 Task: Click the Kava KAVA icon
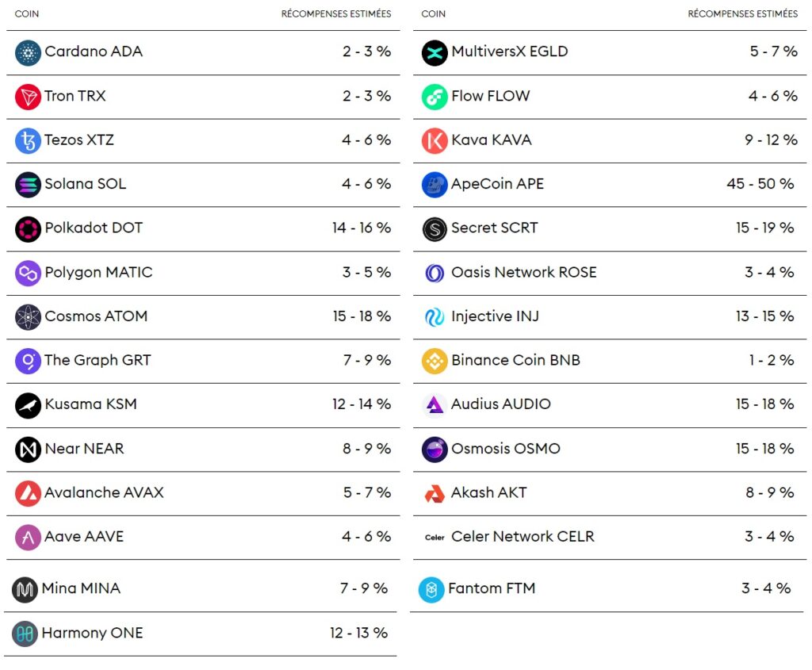pyautogui.click(x=435, y=141)
